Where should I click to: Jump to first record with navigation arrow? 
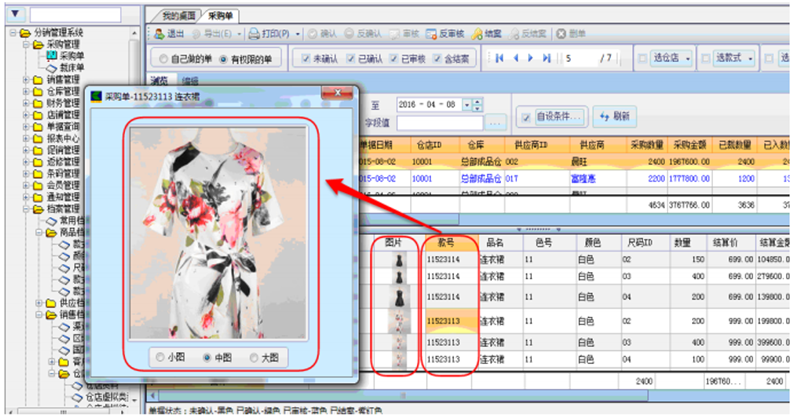pyautogui.click(x=500, y=59)
